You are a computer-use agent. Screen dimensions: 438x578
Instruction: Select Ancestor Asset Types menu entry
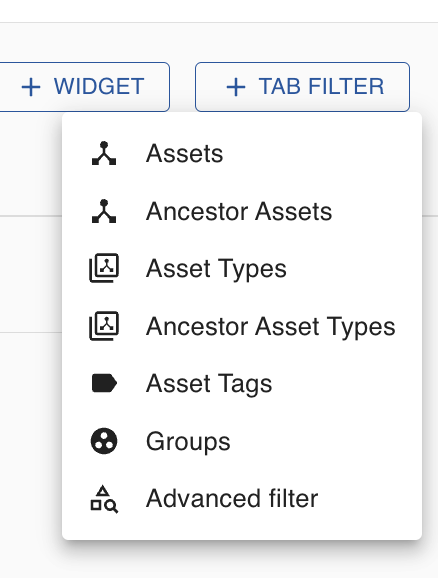[x=242, y=326]
